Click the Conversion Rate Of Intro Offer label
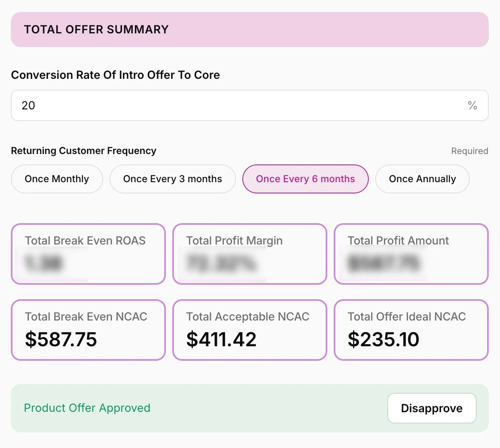 [115, 75]
